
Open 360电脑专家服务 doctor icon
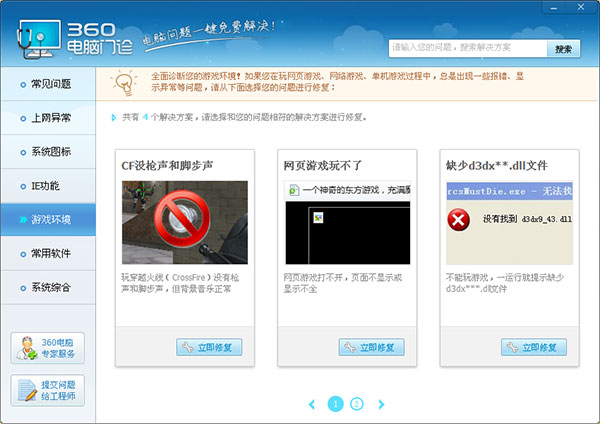coord(27,348)
